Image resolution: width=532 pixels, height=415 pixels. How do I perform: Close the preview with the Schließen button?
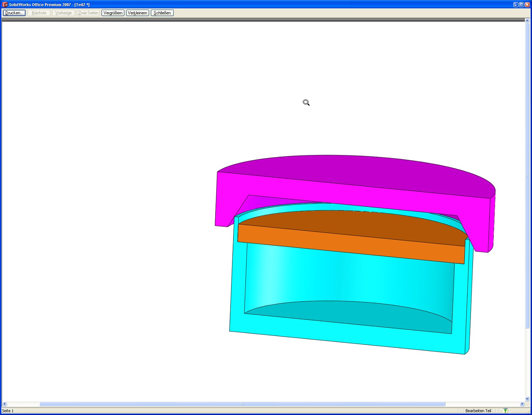(x=162, y=13)
